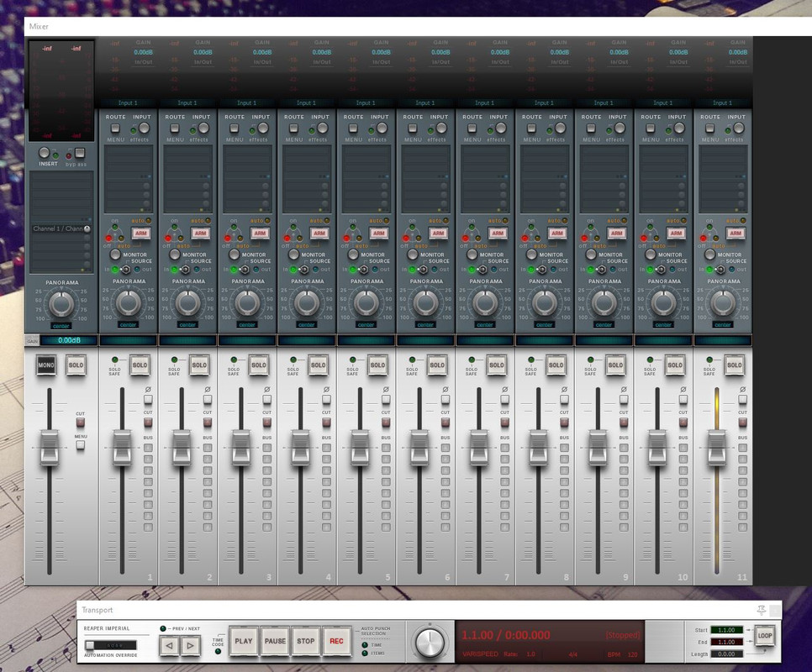Solo track 5 with its SOLO button
The width and height of the screenshot is (812, 672).
pos(377,365)
